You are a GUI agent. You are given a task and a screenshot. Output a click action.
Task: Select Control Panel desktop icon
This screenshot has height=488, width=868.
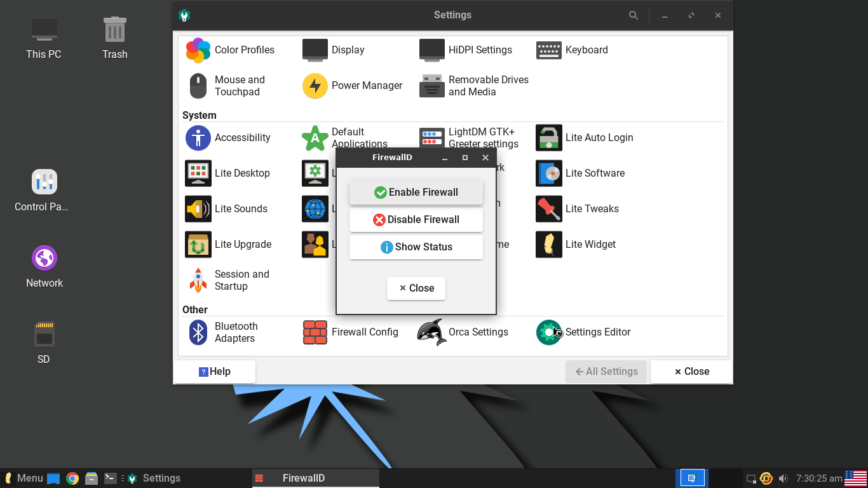click(41, 191)
